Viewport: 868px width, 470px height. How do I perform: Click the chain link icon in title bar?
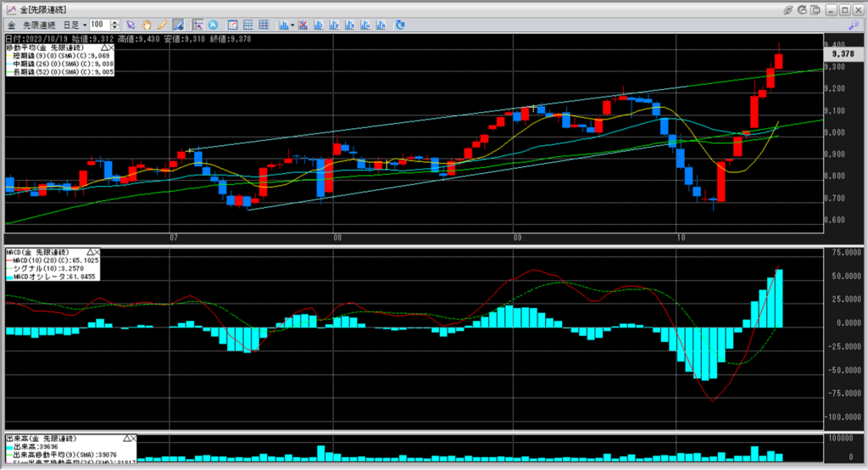tap(789, 8)
